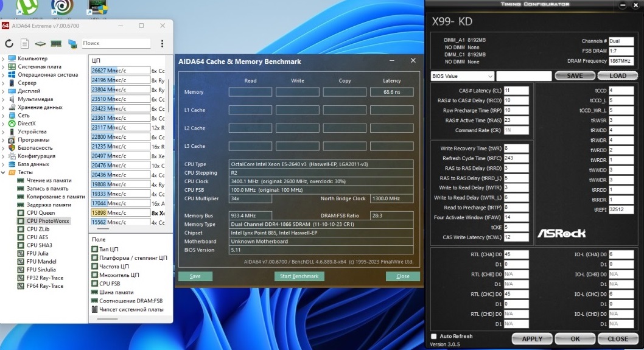Click Шина памяти field row
The image size is (644, 350).
pos(112,293)
